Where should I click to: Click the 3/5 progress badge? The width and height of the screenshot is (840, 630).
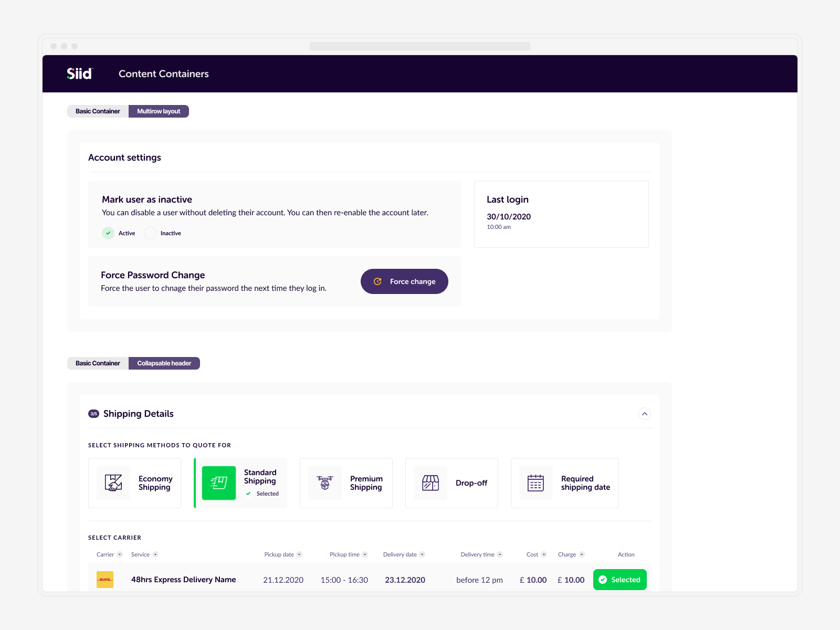coord(93,414)
